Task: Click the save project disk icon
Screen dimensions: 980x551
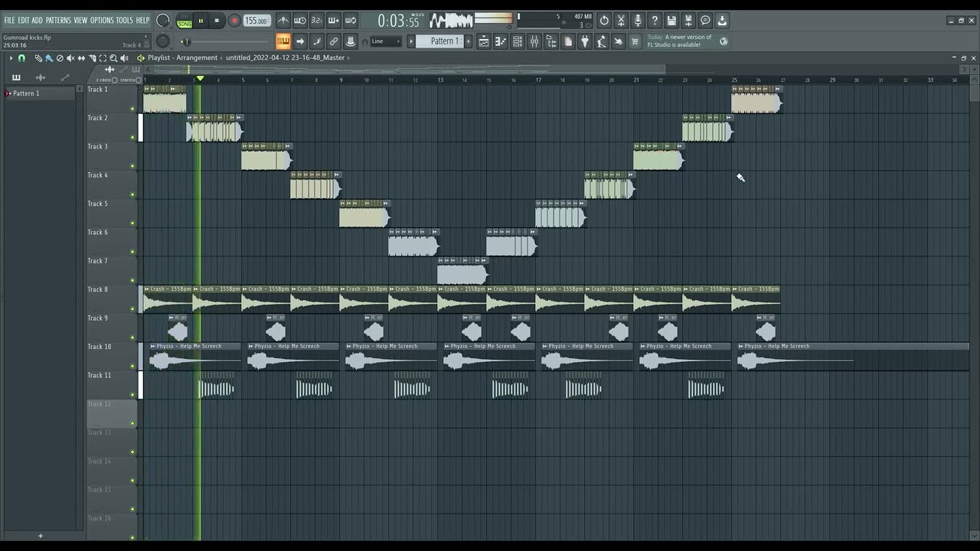Action: 671,21
